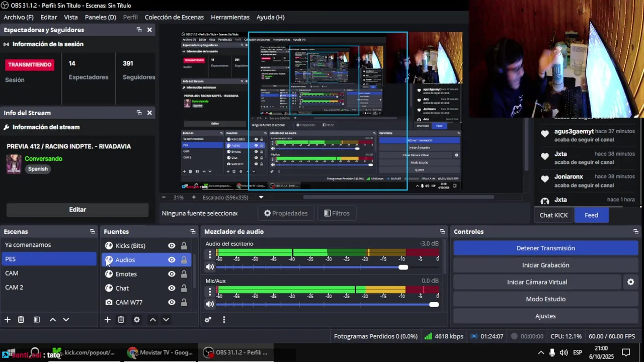Screen dimensions: 644x362
Task: Move the scene up with the Escenas up arrow
Action: pyautogui.click(x=52, y=320)
